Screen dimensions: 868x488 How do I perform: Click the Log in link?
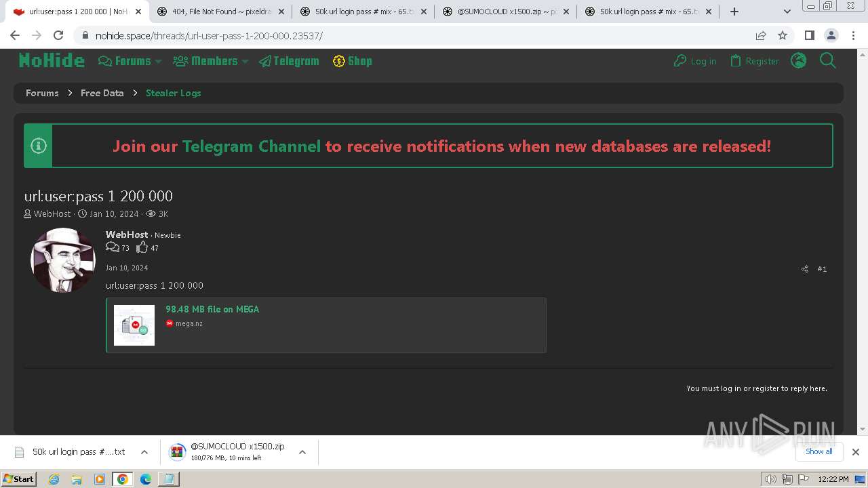pyautogui.click(x=695, y=61)
